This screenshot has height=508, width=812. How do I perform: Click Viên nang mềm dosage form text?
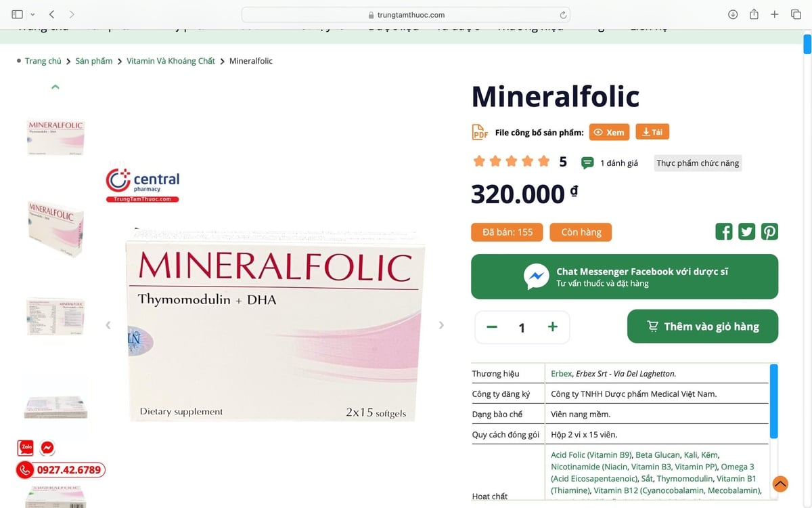pyautogui.click(x=581, y=415)
